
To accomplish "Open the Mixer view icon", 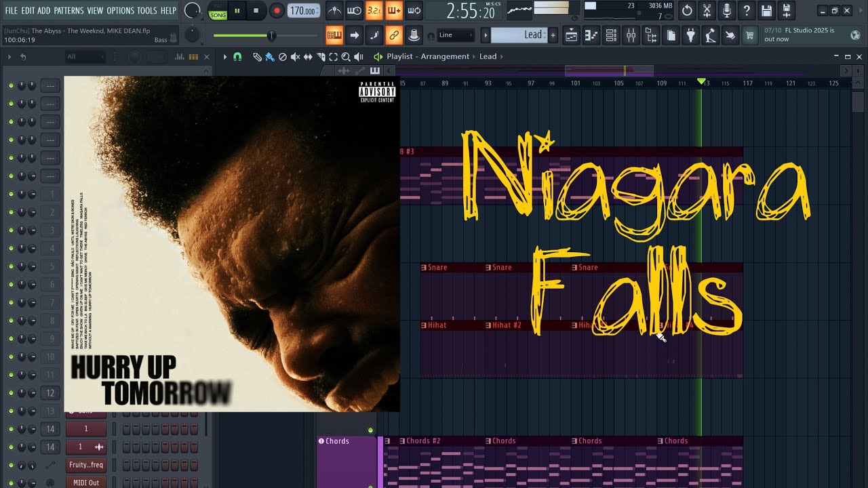I will coord(631,35).
